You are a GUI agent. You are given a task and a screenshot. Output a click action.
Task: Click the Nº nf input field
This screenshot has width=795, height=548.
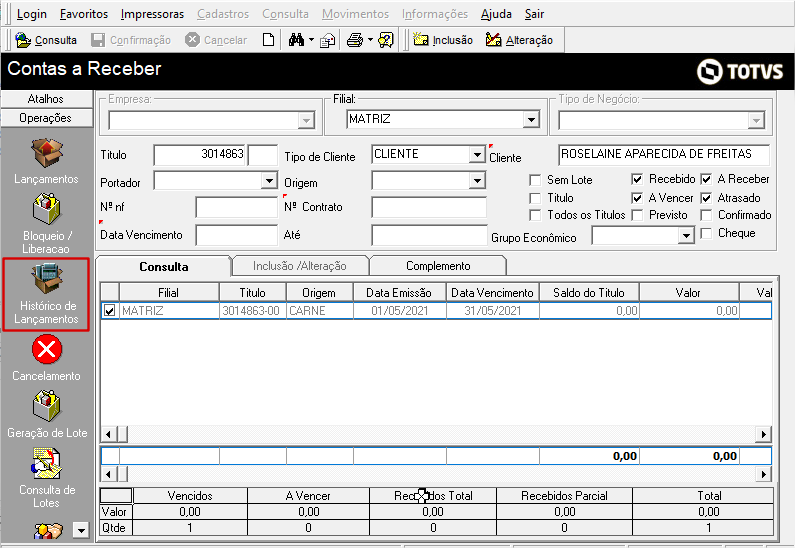236,207
